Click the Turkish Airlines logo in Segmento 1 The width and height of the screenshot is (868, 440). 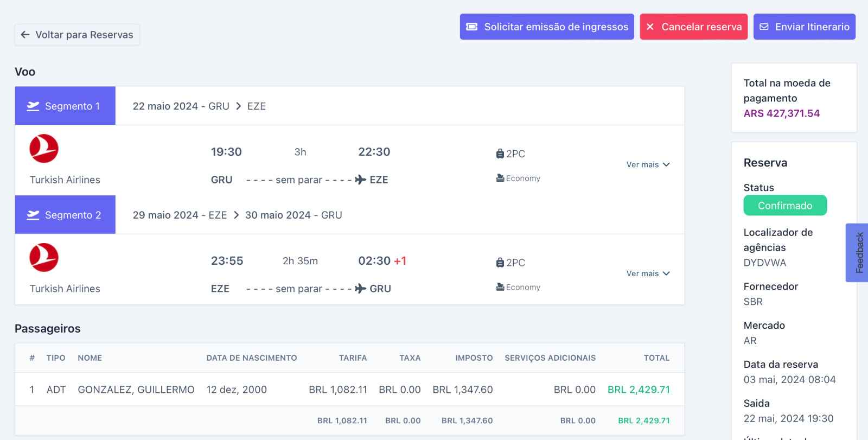(44, 149)
